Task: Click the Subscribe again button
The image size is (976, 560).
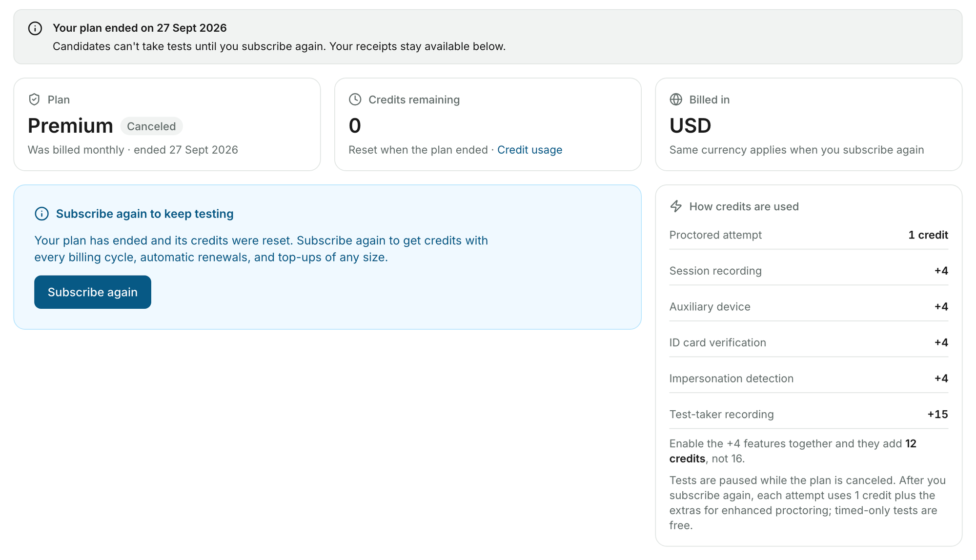Action: (93, 292)
